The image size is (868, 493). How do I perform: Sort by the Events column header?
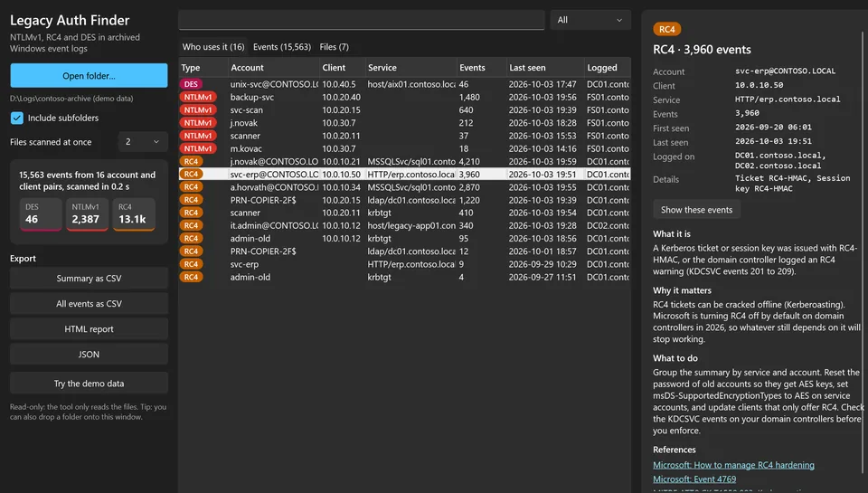pos(481,68)
